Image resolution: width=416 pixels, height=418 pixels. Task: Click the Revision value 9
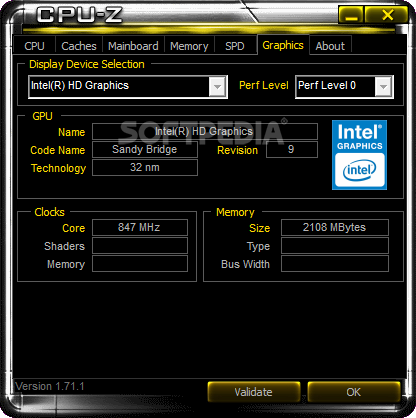click(292, 149)
